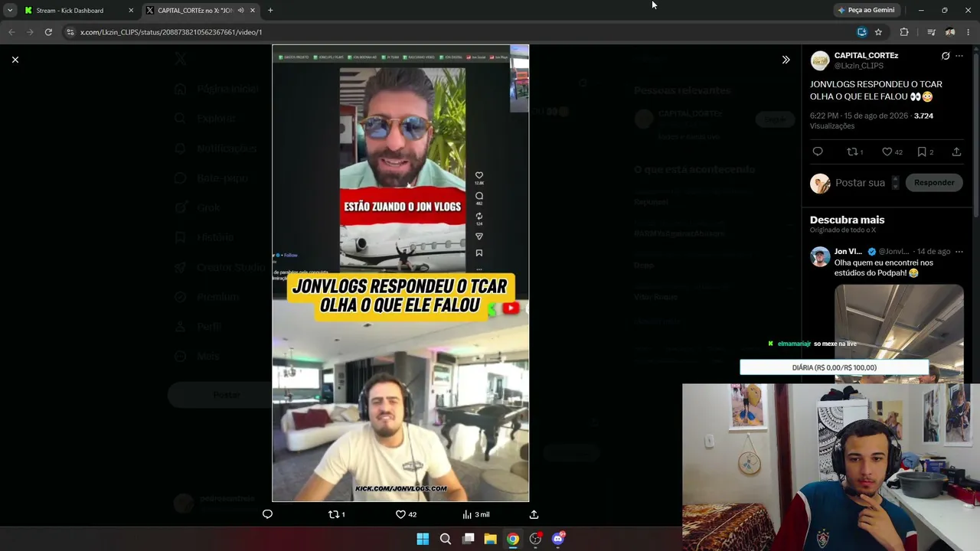Screen dimensions: 980x551
Task: Bookmark this page with the star icon
Action: [x=878, y=32]
